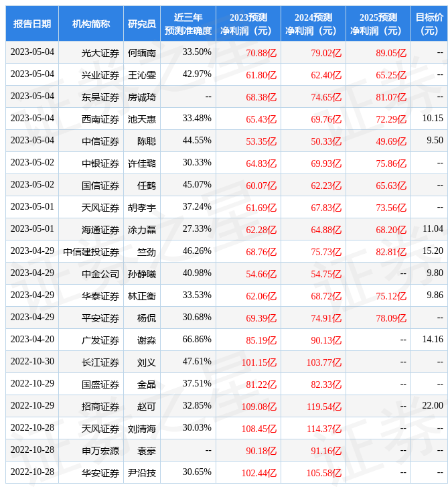
Task: Click the 机构简称 column header
Action: point(91,23)
